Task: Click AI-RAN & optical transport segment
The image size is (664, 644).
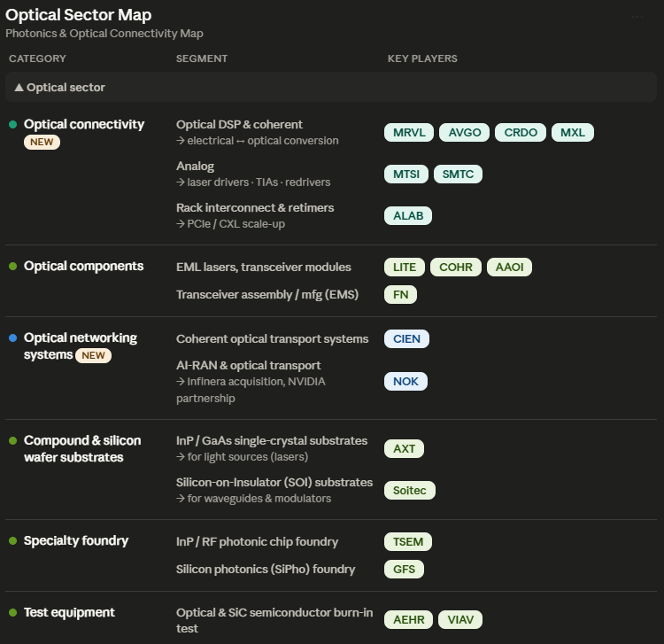Action: coord(249,366)
